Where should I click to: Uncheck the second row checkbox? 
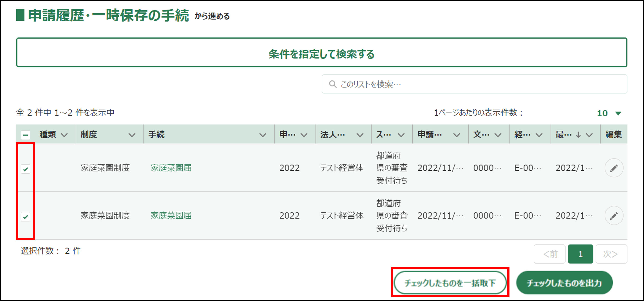(25, 216)
